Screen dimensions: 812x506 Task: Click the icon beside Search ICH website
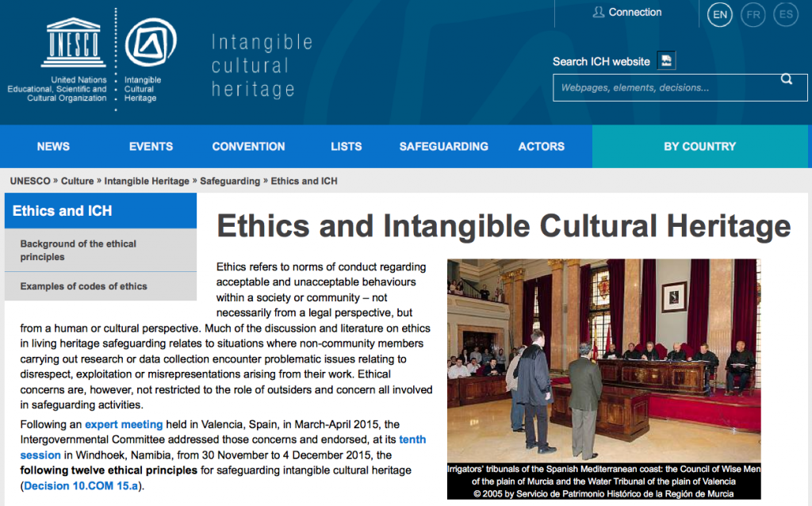(666, 61)
